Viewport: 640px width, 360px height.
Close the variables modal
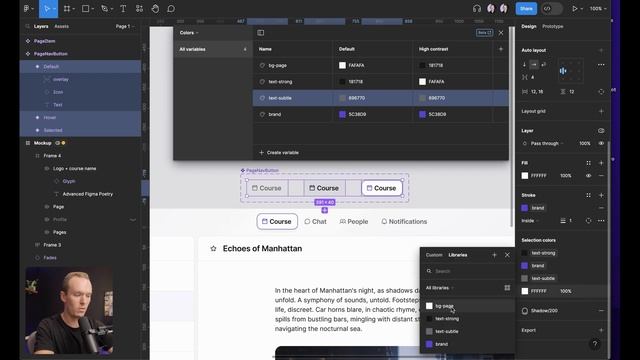(x=501, y=33)
